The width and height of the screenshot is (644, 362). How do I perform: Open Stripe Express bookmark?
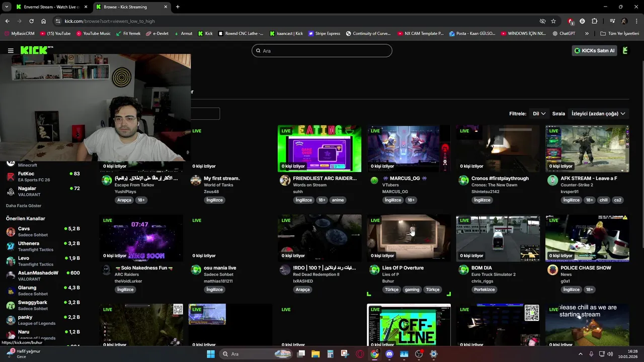pyautogui.click(x=324, y=34)
